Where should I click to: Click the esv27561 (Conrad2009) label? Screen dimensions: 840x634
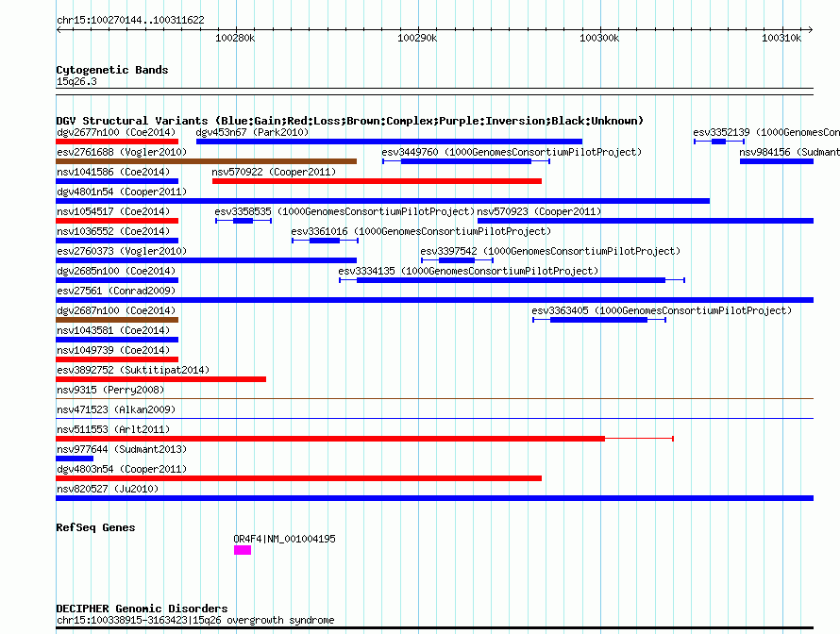(x=116, y=291)
